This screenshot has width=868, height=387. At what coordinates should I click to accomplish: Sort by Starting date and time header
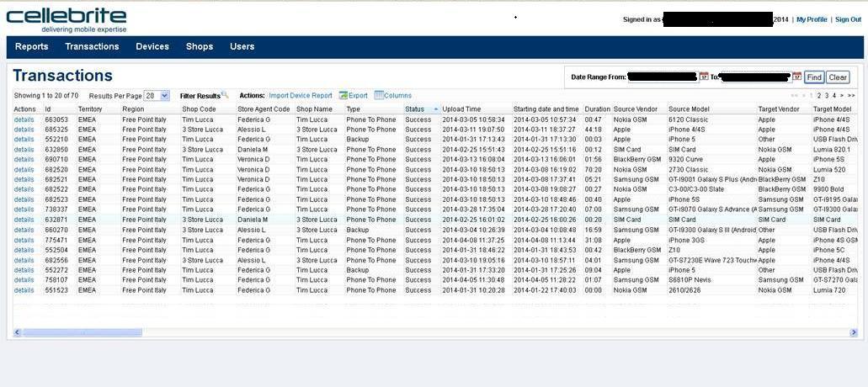point(546,109)
